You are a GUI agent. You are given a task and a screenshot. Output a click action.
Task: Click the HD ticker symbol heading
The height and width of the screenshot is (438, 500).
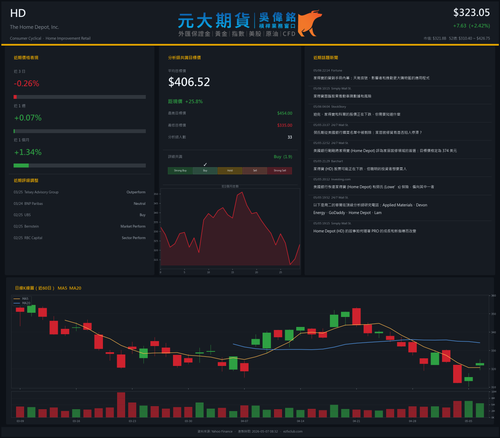coord(18,13)
